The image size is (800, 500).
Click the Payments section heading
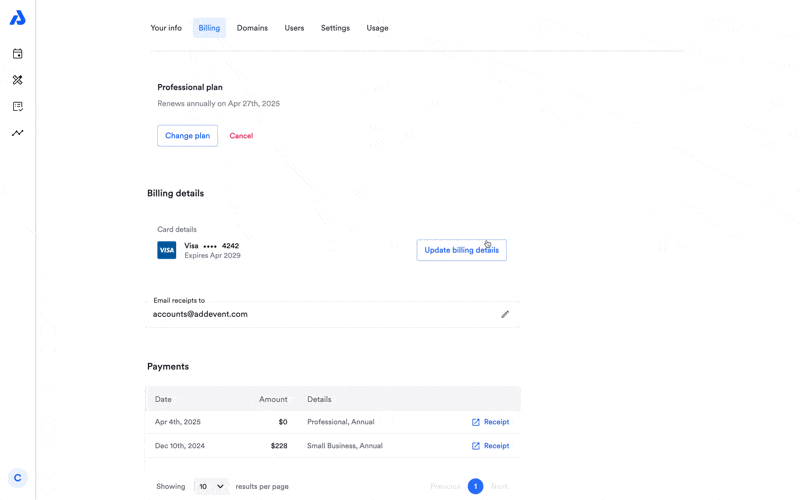coord(168,367)
